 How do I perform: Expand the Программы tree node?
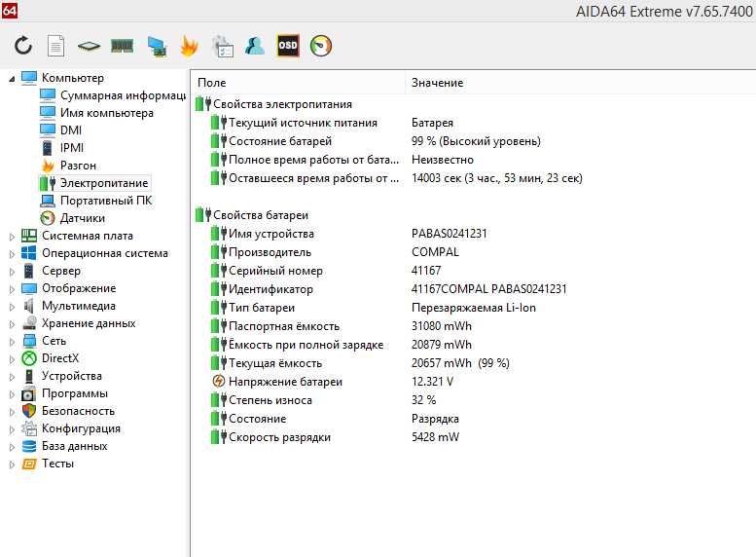coord(12,394)
